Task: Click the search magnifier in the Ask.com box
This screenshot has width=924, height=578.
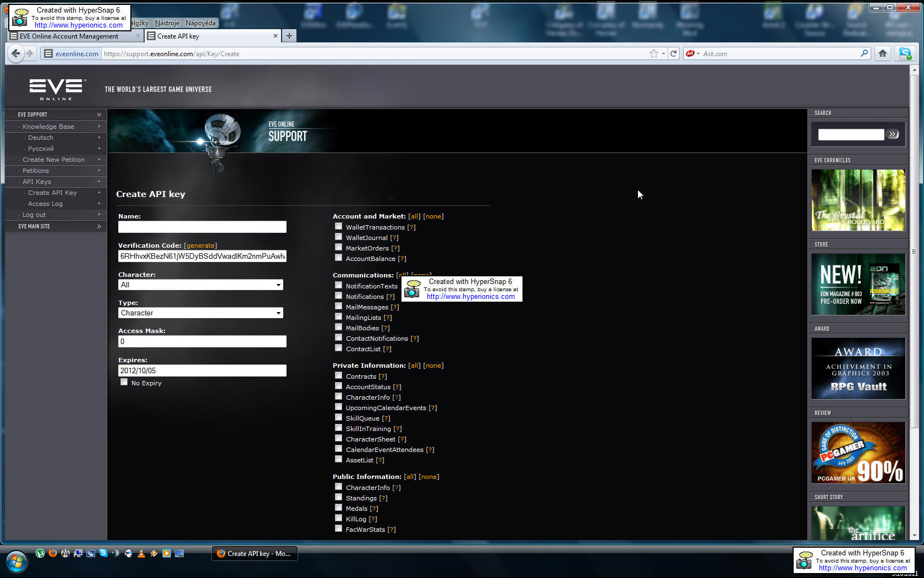Action: point(865,53)
